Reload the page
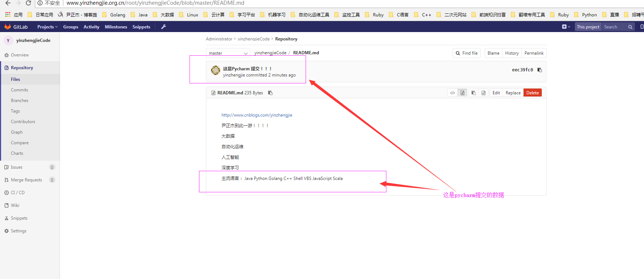 (x=28, y=3)
